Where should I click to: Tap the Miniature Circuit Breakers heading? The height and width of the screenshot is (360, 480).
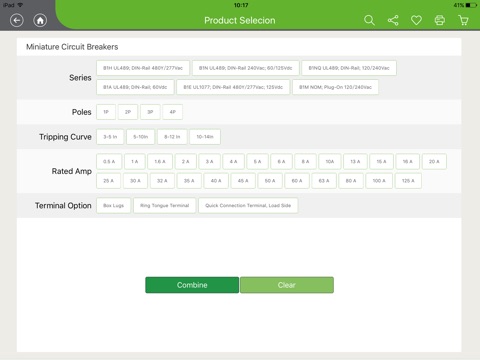[72, 47]
